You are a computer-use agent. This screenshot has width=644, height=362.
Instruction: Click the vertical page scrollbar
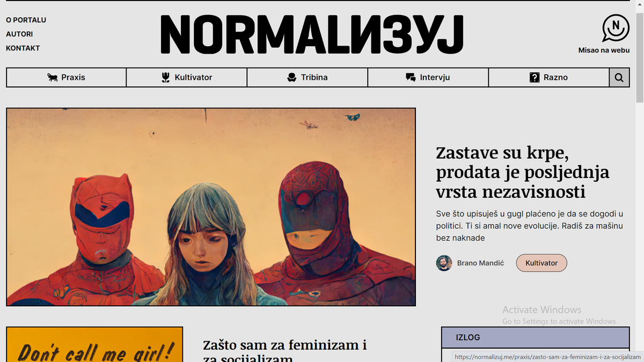(639, 181)
